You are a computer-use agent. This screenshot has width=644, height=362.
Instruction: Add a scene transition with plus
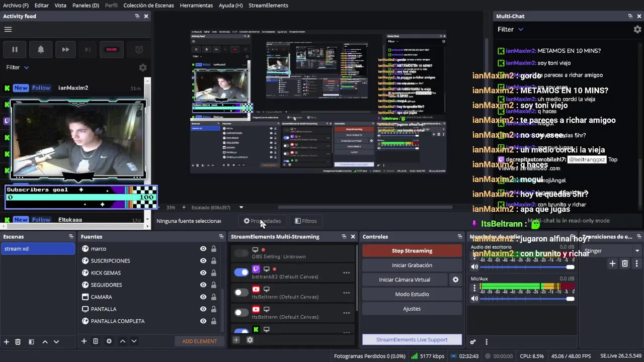[612, 263]
